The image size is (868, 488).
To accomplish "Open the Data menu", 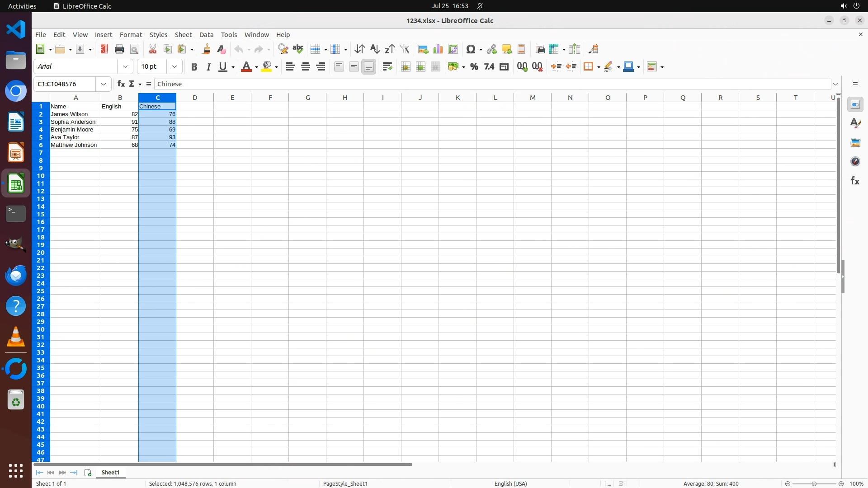I will (206, 35).
